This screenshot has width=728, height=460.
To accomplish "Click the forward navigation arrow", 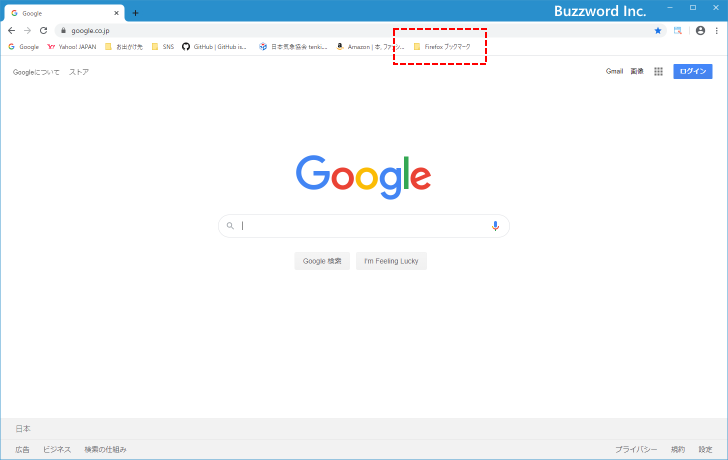I will pyautogui.click(x=27, y=31).
